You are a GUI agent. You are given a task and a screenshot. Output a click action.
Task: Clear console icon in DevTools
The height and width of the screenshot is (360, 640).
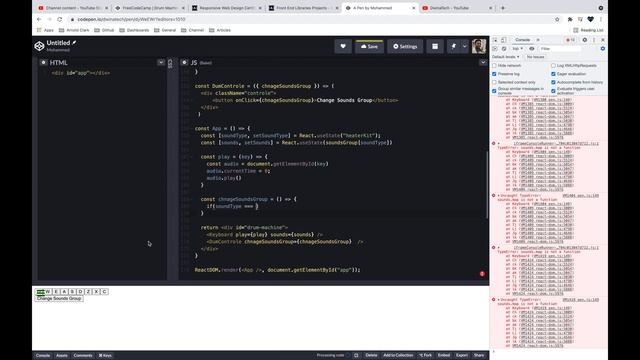pos(504,49)
